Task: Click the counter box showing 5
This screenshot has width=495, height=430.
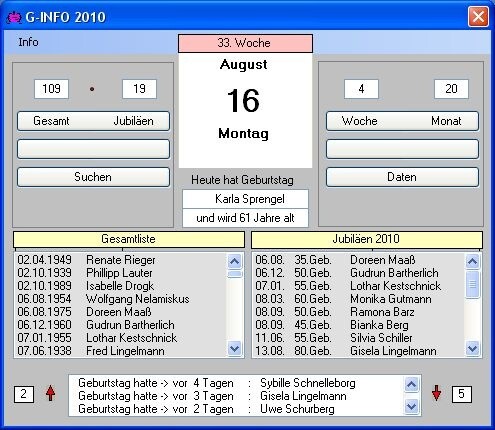Action: coord(462,394)
